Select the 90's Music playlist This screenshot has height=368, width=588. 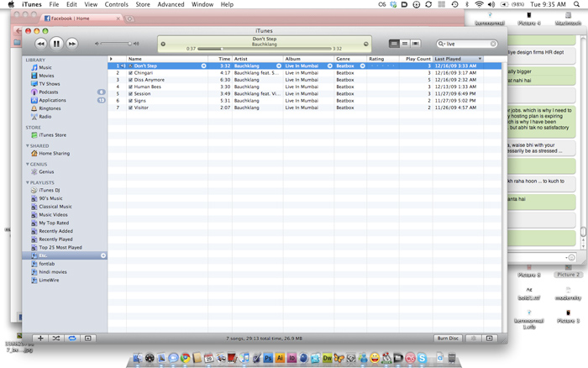coord(50,198)
